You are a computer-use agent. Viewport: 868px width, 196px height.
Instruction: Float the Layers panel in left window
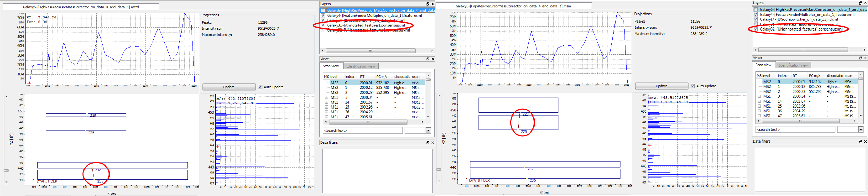coord(428,4)
